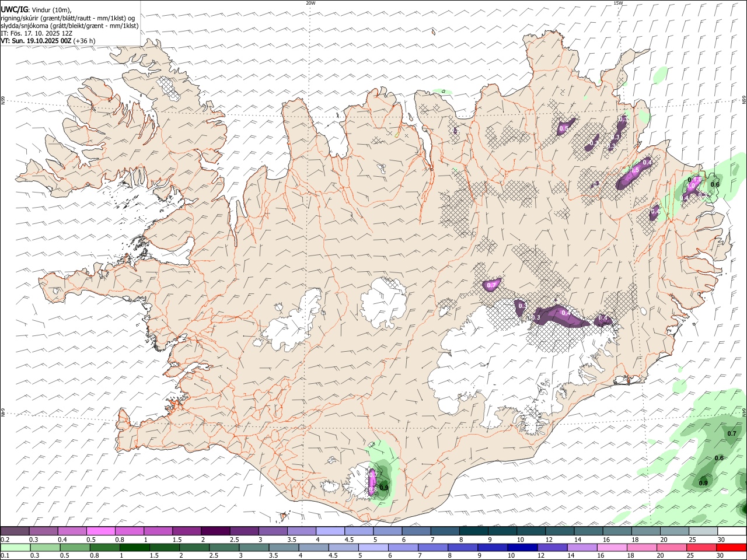Click the 15W longitude label on the top edge
Screen dimensions: 747x560
[618, 3]
